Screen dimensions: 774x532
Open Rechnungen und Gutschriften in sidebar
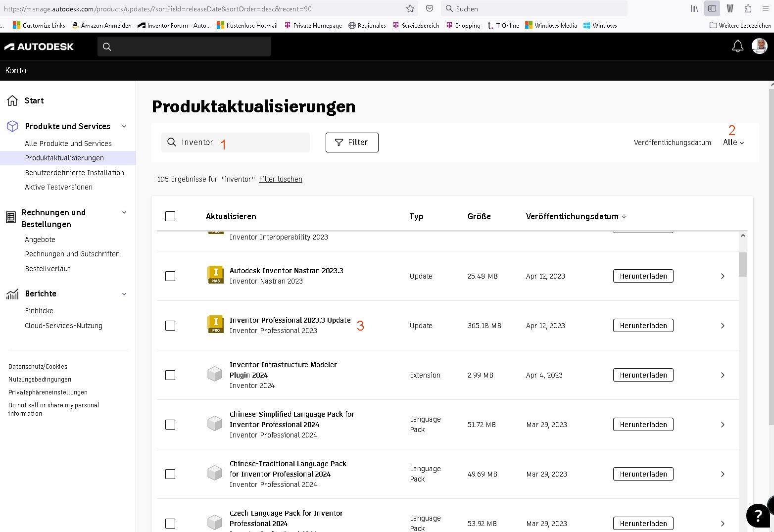click(72, 254)
